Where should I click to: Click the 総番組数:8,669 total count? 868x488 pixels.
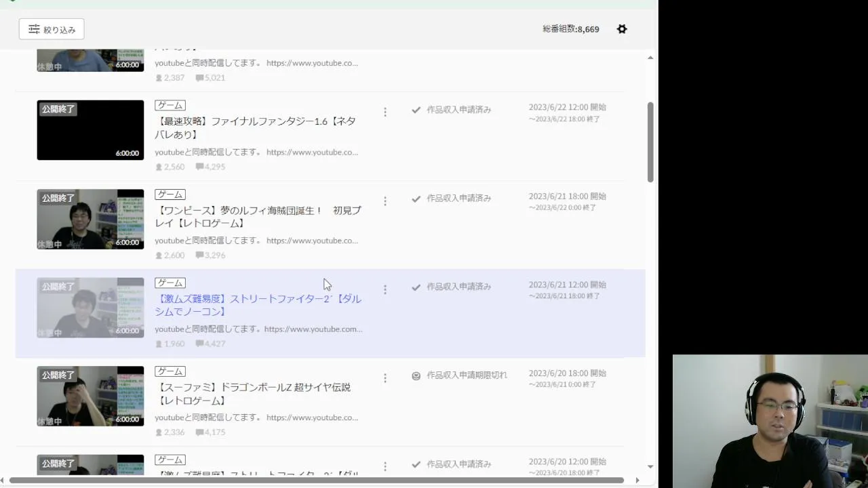click(571, 29)
